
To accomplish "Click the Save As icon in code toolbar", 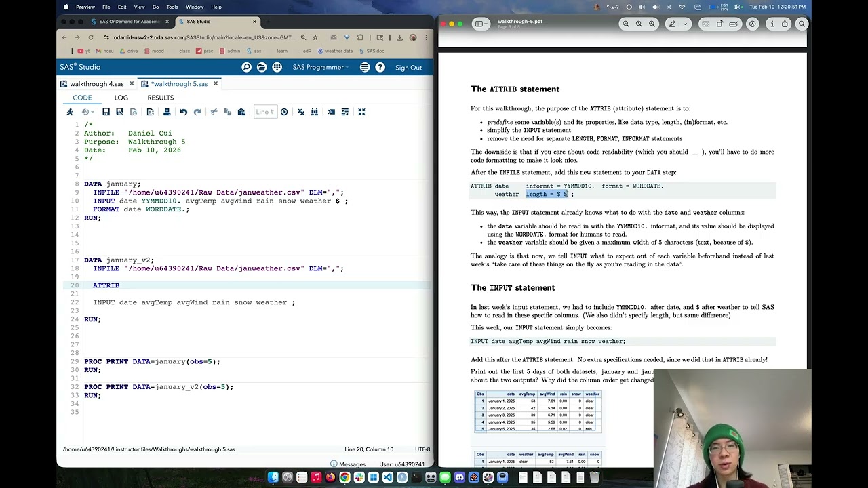I will pyautogui.click(x=119, y=112).
